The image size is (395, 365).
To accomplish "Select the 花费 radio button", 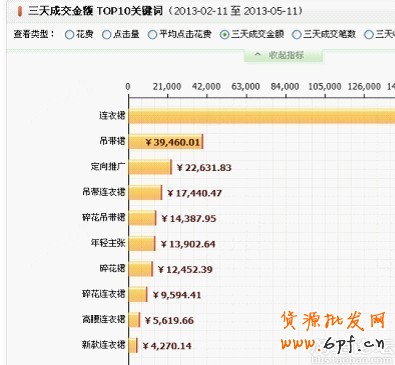I will click(x=69, y=34).
